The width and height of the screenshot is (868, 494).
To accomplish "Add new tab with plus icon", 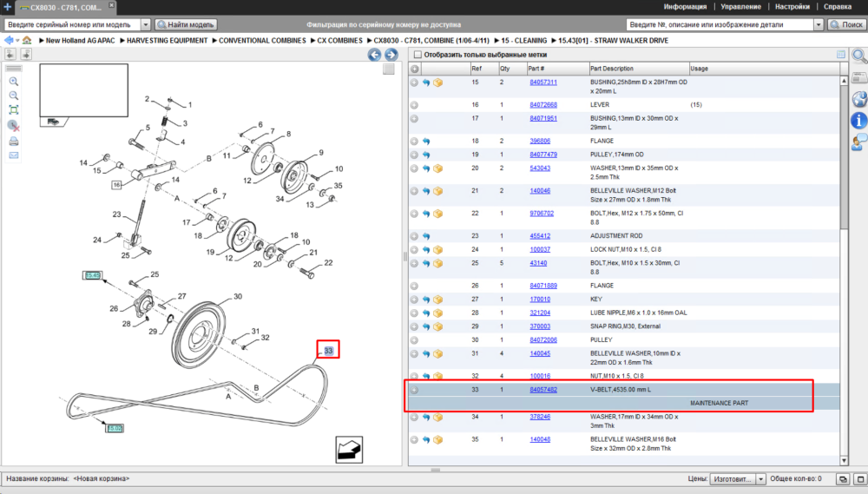I will click(x=8, y=7).
